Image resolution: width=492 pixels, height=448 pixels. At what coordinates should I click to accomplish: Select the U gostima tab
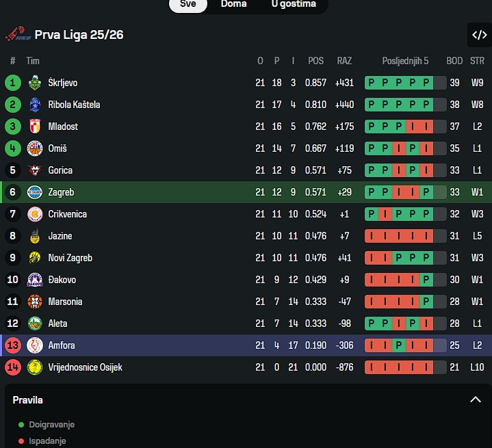point(294,4)
